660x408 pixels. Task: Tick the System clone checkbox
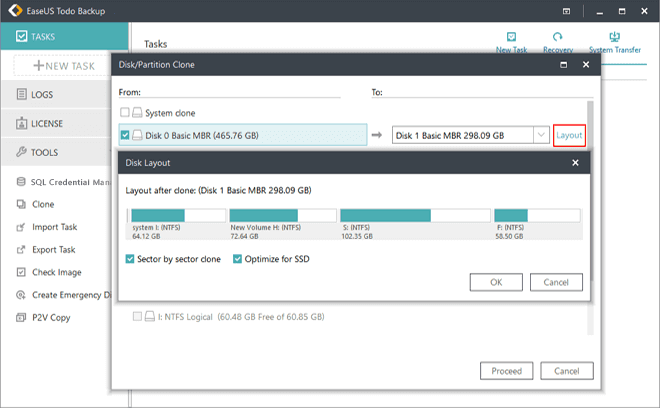(125, 113)
